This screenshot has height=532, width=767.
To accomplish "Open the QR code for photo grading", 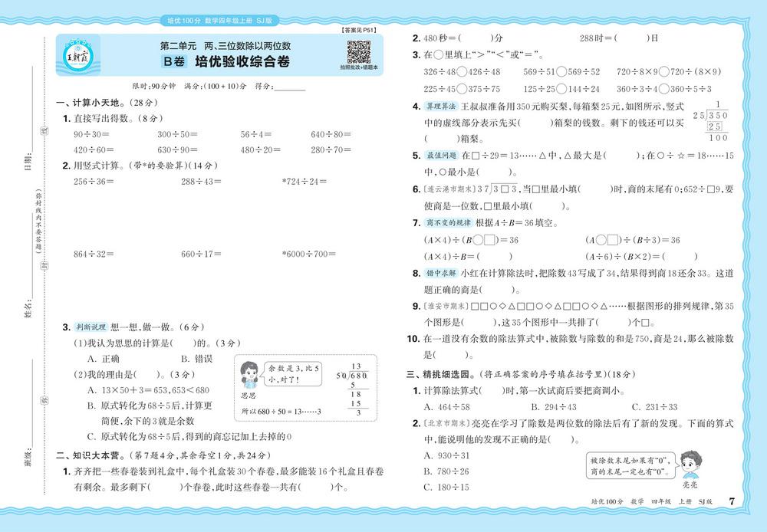I will tap(358, 52).
